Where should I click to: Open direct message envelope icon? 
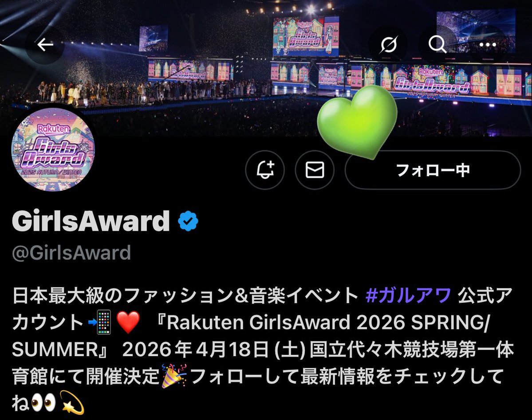pyautogui.click(x=315, y=169)
